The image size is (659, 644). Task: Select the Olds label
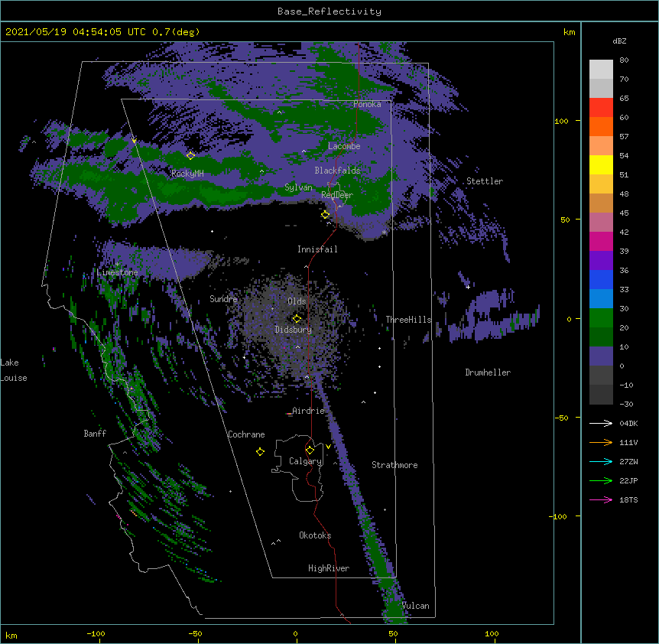pyautogui.click(x=297, y=301)
